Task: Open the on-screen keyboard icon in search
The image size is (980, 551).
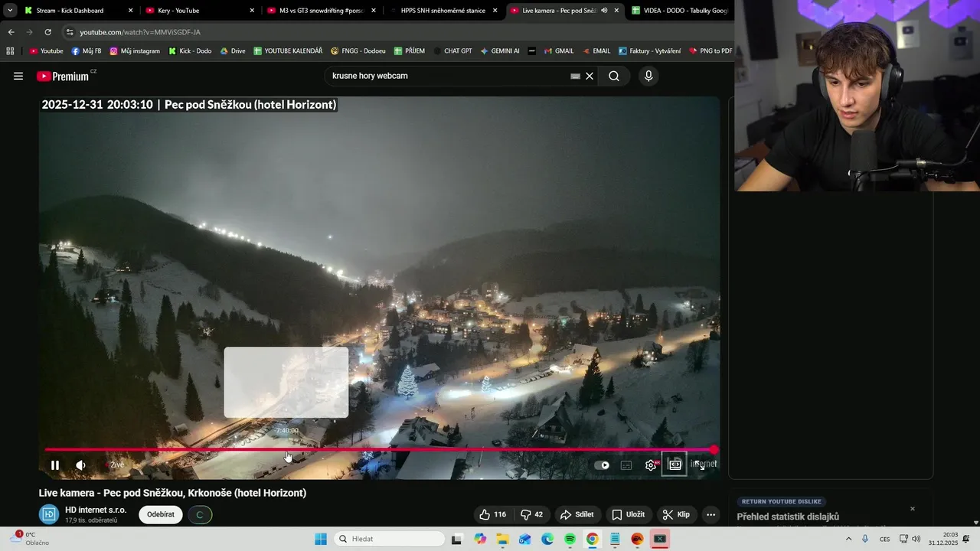Action: [x=575, y=76]
